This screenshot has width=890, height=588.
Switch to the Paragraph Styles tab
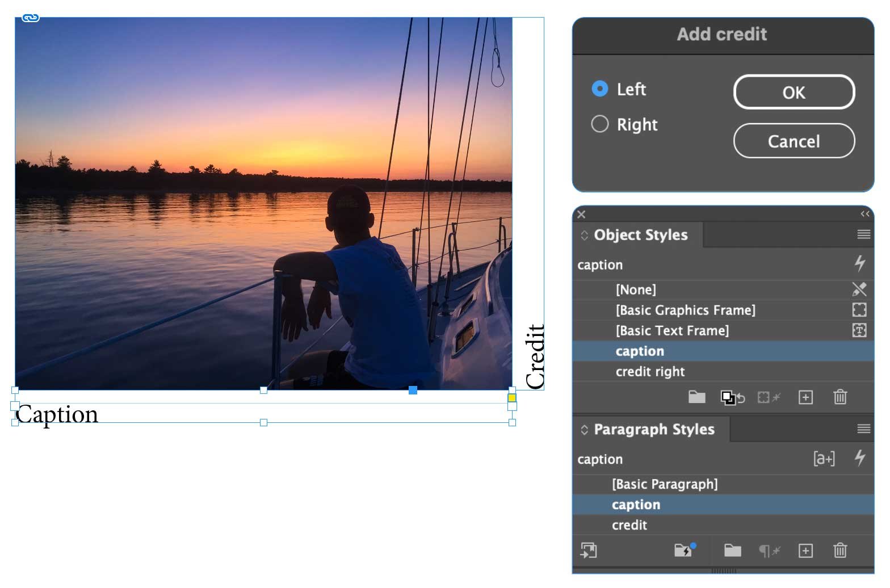coord(654,430)
